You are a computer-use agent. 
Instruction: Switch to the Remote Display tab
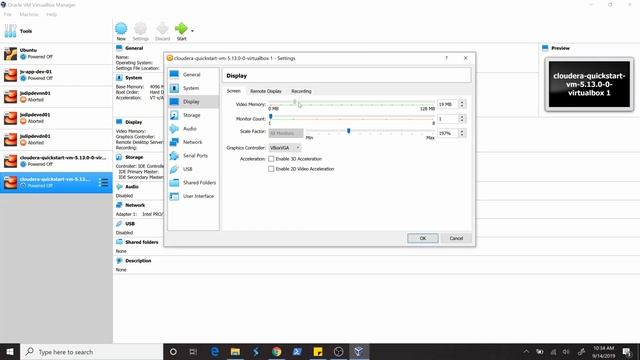coord(266,91)
